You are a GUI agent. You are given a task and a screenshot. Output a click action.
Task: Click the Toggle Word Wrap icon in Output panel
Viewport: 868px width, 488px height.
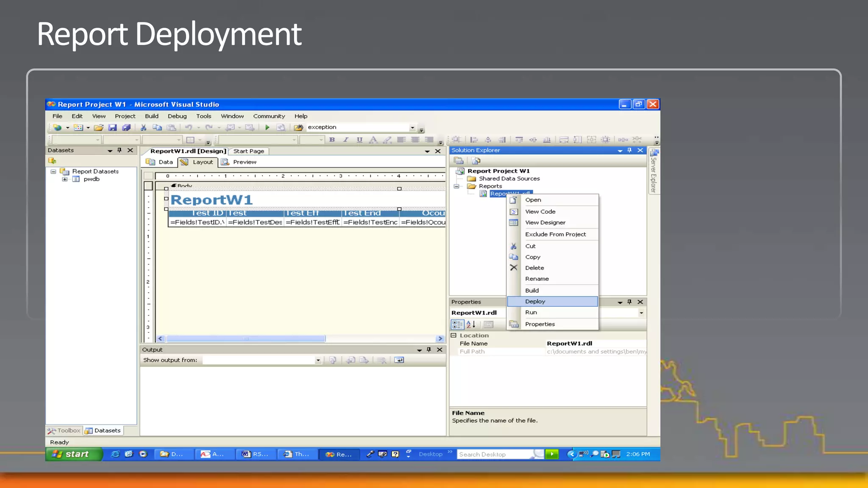pos(399,360)
